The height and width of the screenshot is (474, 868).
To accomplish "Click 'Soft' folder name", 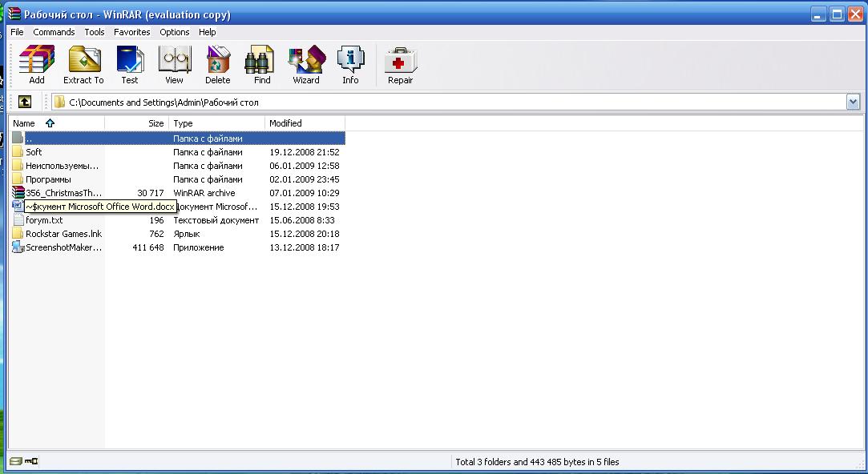I will click(x=34, y=152).
